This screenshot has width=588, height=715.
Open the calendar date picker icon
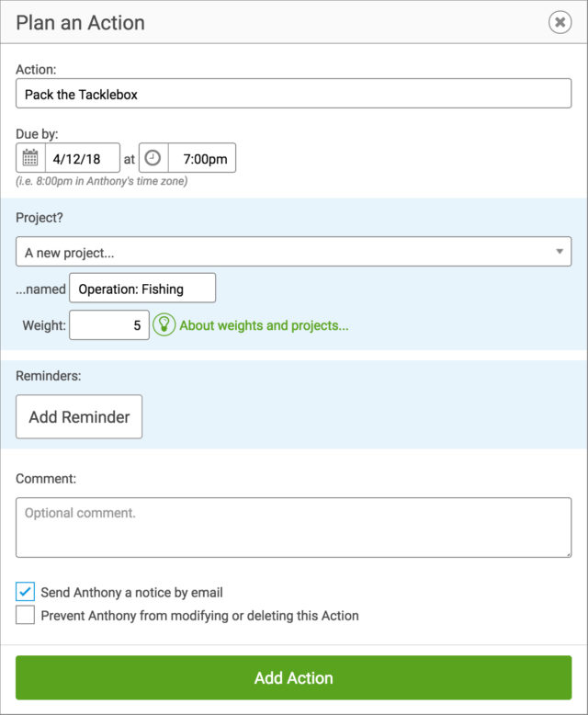click(30, 158)
